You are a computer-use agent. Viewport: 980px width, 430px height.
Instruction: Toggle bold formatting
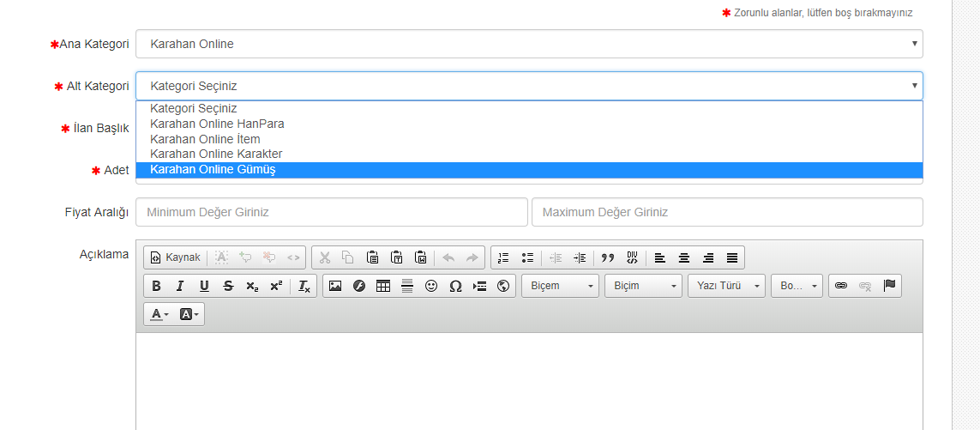coord(156,286)
